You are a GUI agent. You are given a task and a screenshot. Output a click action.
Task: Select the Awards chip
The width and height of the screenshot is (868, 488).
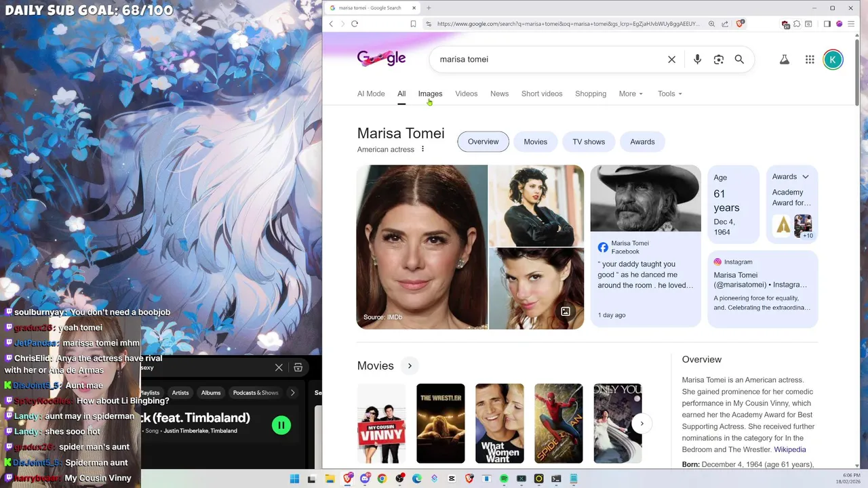[x=642, y=142]
